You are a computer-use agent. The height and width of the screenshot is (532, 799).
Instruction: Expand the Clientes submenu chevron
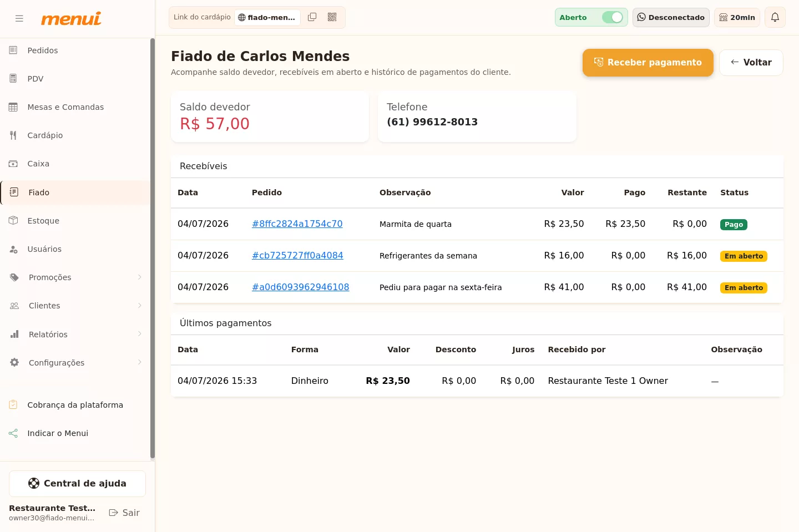tap(140, 306)
